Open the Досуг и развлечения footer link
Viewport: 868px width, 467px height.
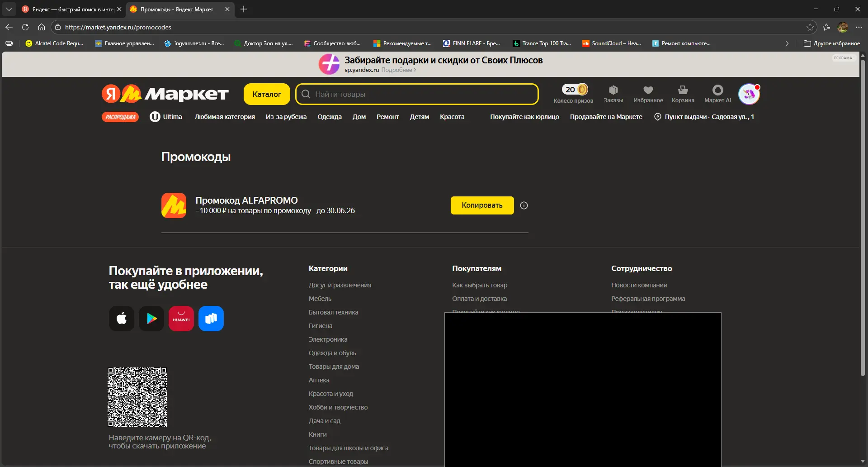coord(340,285)
